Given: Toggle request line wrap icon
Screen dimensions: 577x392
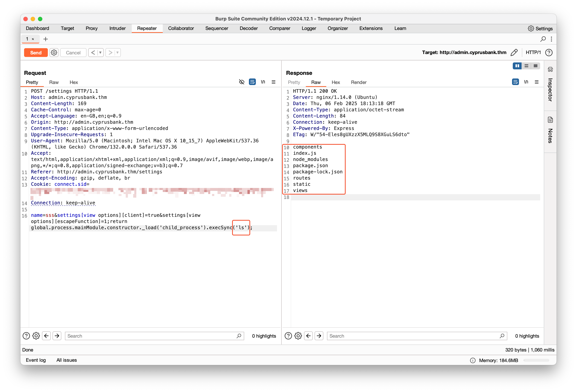Looking at the screenshot, I should point(252,82).
